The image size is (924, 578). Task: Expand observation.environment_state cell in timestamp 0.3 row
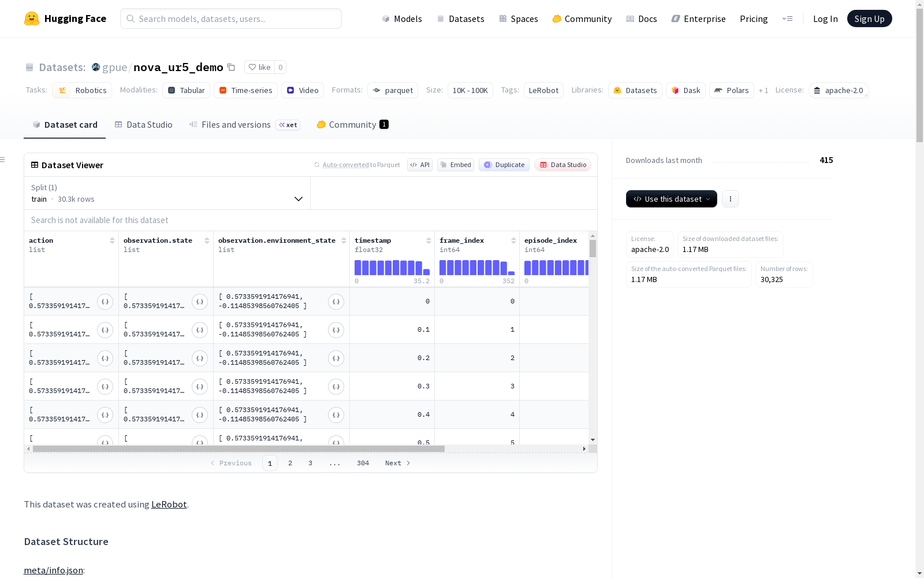pyautogui.click(x=336, y=387)
